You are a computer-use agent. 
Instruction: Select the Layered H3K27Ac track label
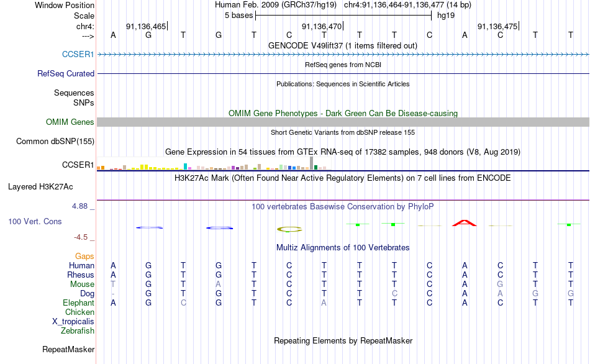pyautogui.click(x=40, y=186)
